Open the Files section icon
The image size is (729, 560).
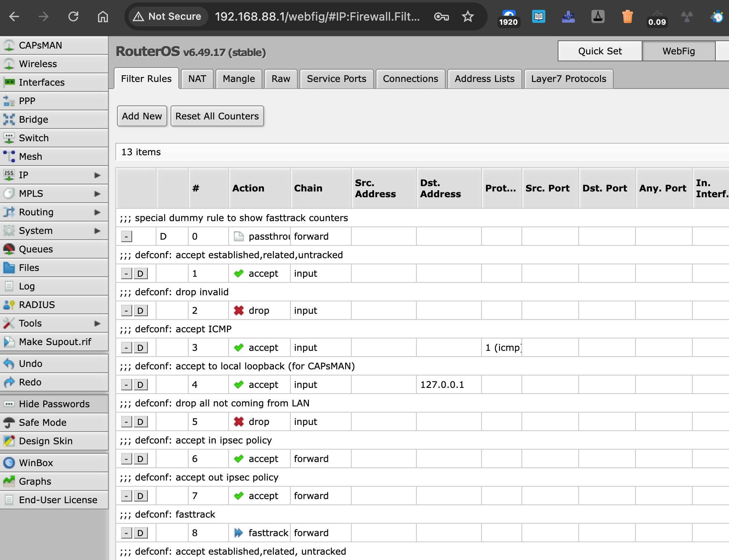[9, 268]
